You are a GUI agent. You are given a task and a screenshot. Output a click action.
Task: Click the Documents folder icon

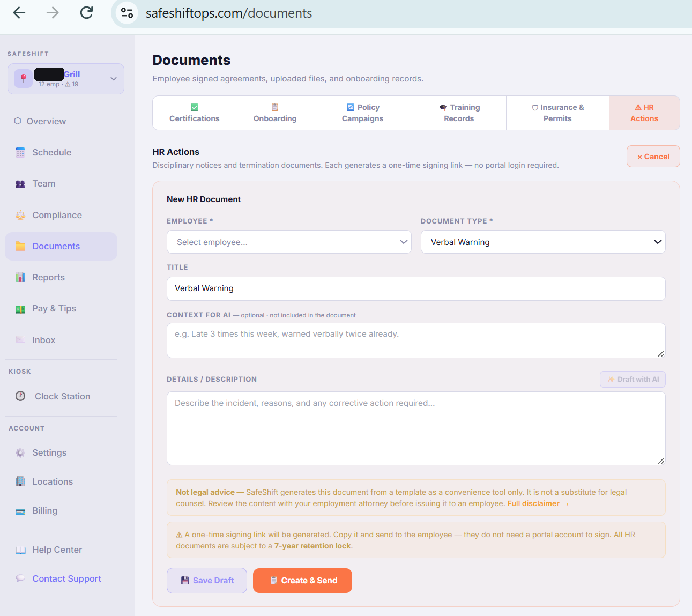[20, 246]
